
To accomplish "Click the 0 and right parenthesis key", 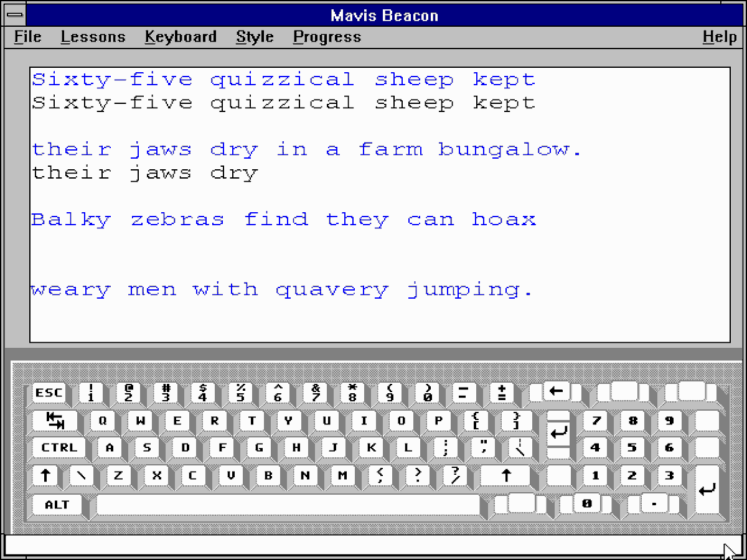I will coord(427,393).
